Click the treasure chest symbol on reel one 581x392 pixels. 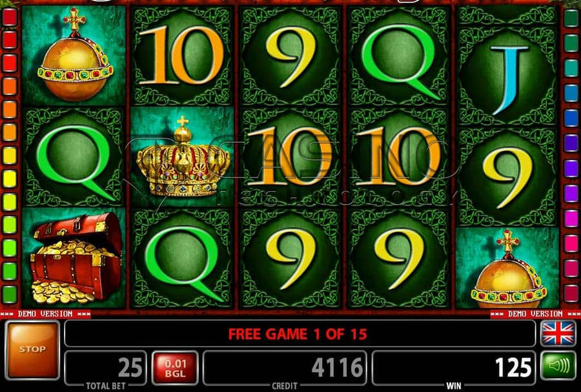point(74,258)
